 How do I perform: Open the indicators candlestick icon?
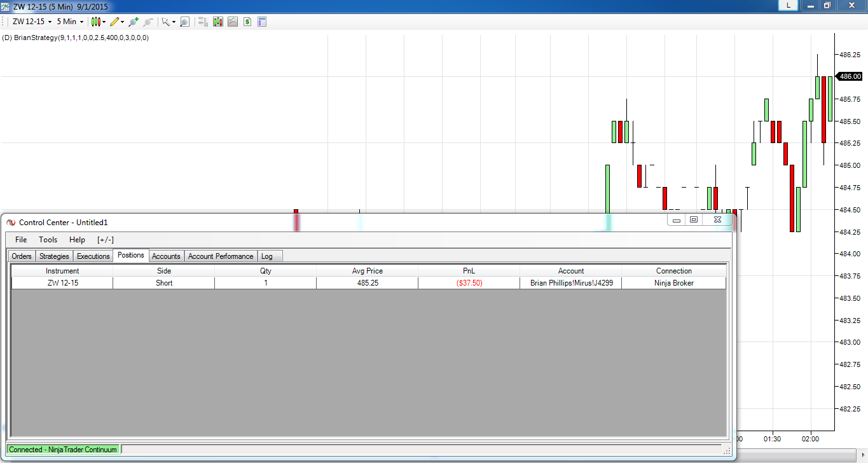pyautogui.click(x=218, y=22)
